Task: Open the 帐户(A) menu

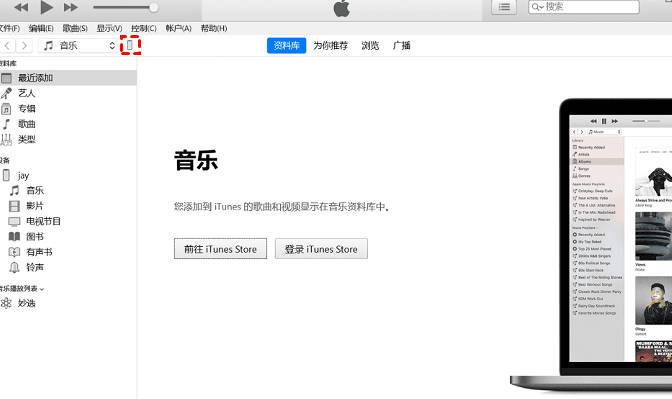Action: (x=178, y=28)
